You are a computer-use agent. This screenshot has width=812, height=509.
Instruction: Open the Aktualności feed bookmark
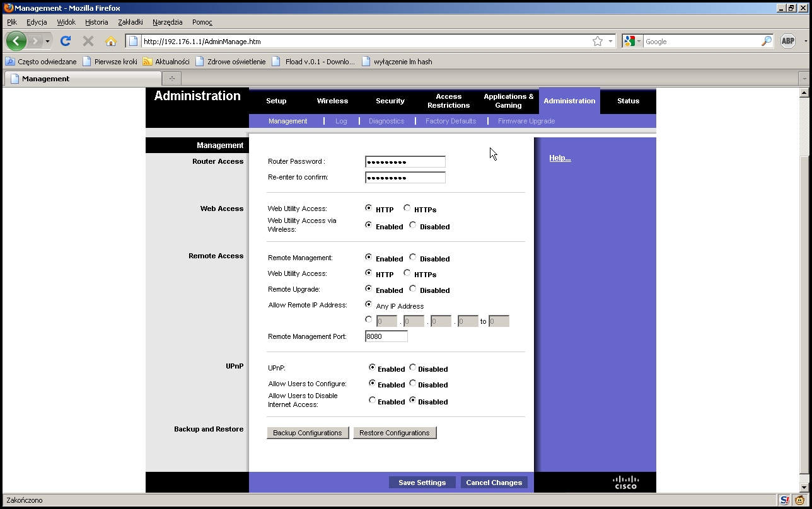pos(166,62)
